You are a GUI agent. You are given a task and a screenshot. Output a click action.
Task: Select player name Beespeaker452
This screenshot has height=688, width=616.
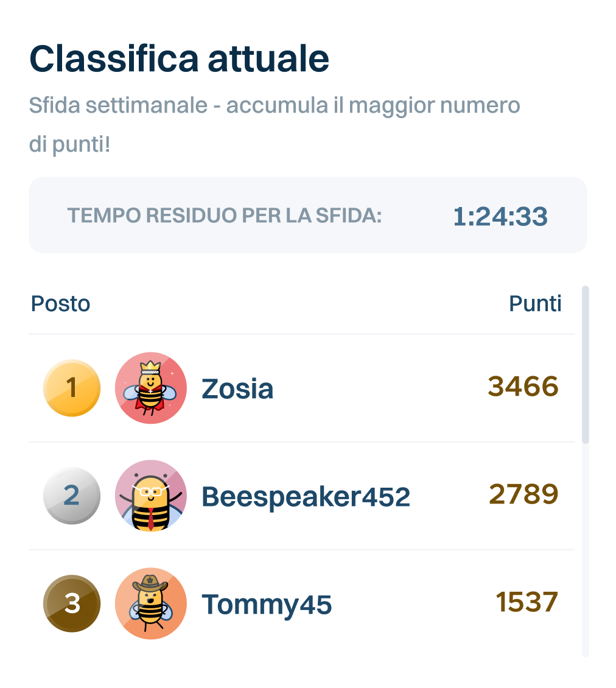pos(306,497)
